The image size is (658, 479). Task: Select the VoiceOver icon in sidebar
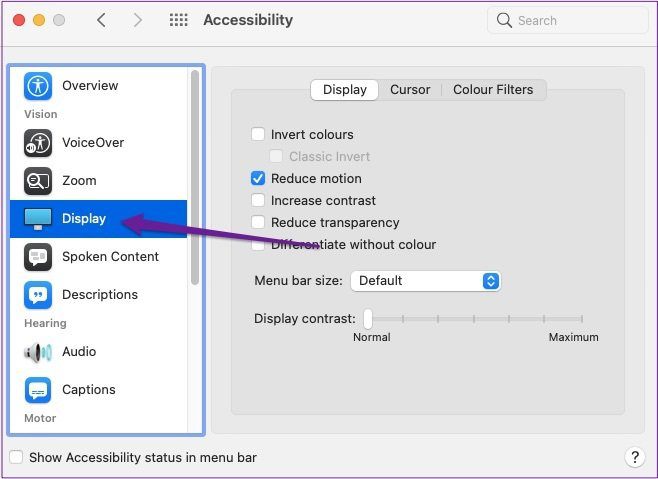tap(38, 143)
